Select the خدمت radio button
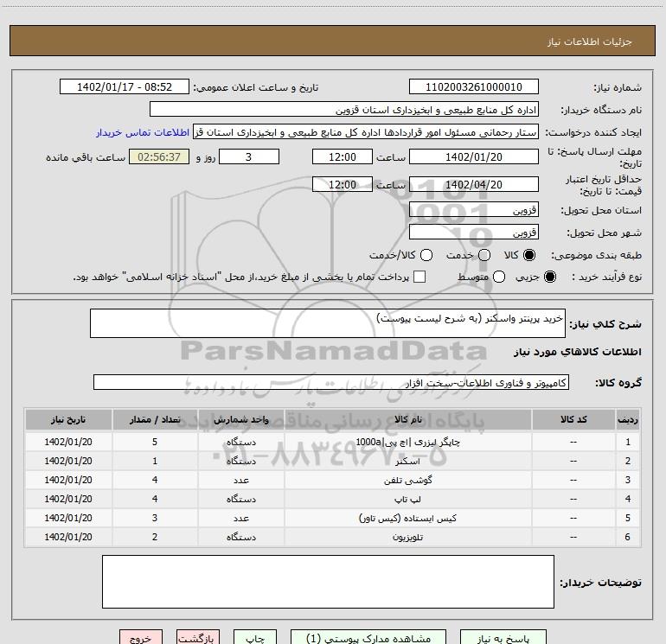This screenshot has width=666, height=644. pyautogui.click(x=484, y=255)
